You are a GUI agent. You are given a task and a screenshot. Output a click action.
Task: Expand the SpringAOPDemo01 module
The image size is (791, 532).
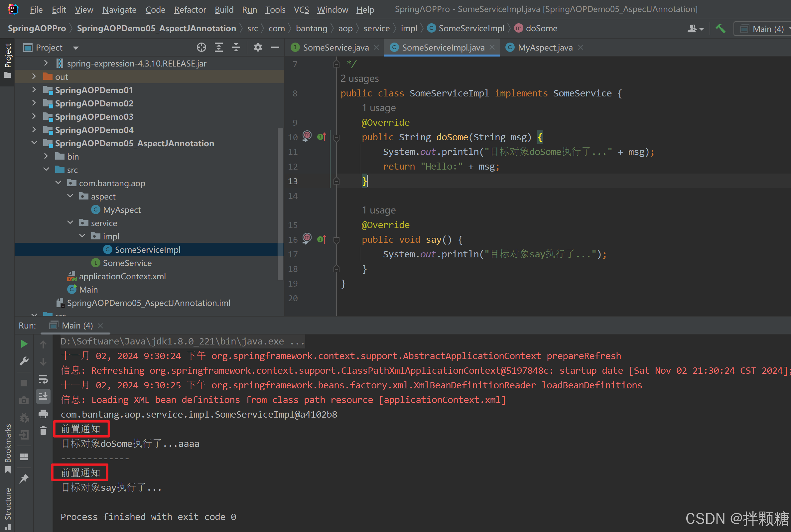pos(34,90)
